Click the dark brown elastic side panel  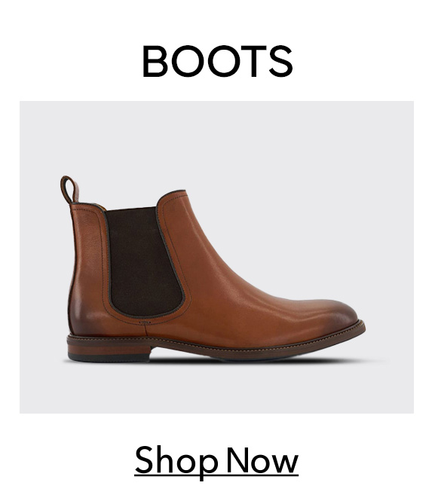[144, 261]
